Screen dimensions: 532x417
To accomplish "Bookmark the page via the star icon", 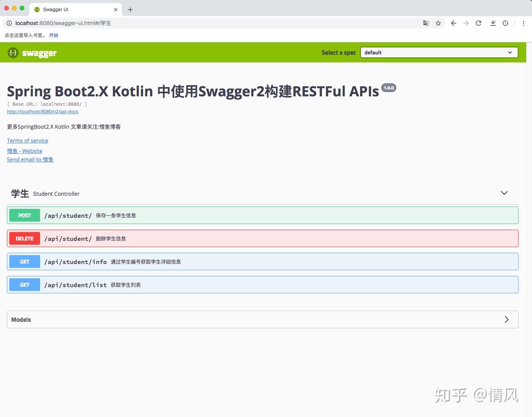I will pos(438,23).
